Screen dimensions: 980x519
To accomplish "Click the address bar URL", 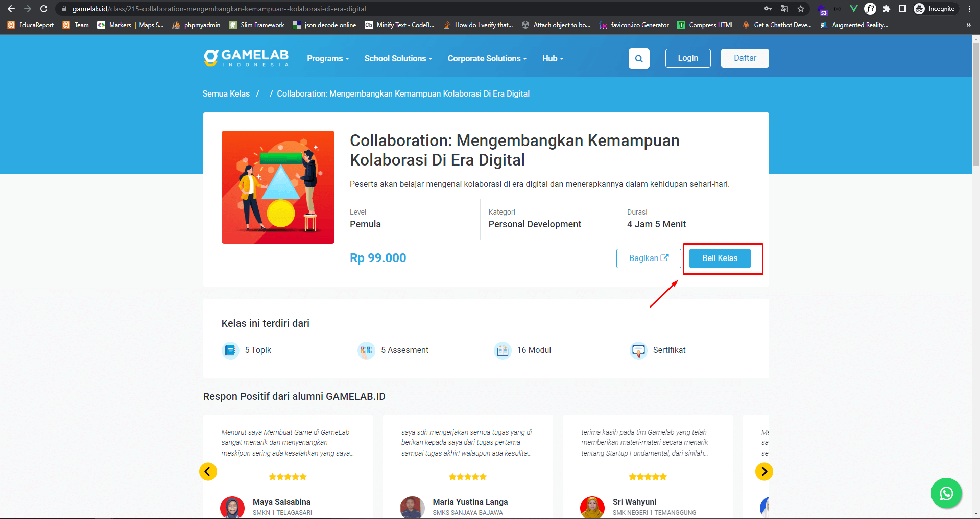I will 219,9.
